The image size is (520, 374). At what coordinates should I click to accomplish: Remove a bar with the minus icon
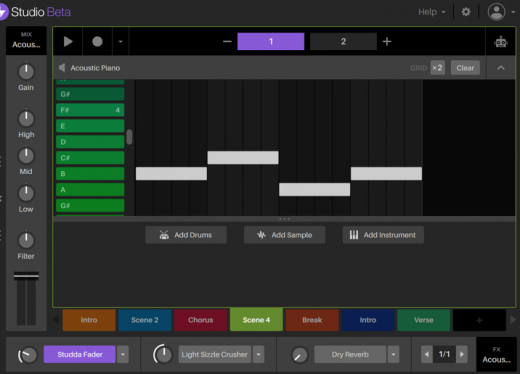tap(227, 42)
